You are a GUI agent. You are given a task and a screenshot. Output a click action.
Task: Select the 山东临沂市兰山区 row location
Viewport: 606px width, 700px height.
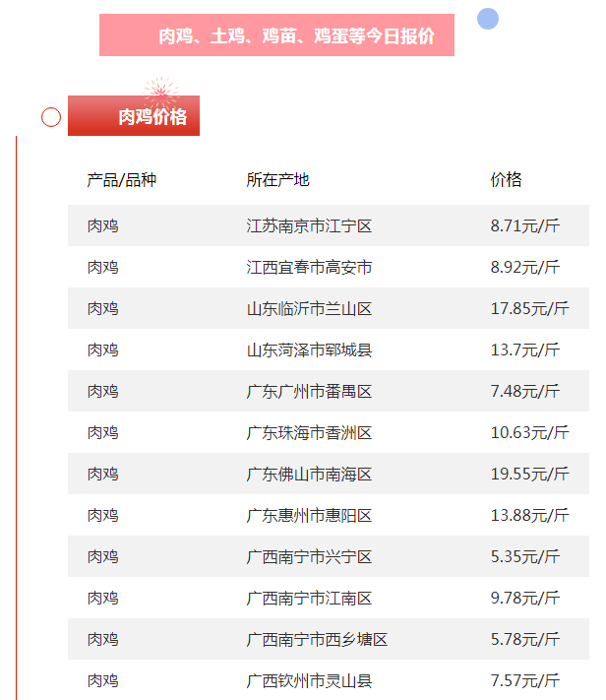click(x=309, y=309)
